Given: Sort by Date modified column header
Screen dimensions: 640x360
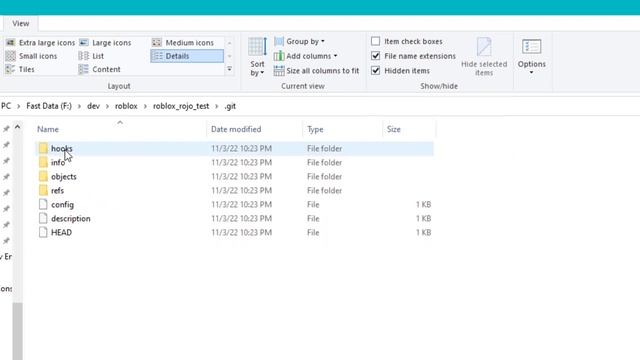Looking at the screenshot, I should (x=236, y=129).
